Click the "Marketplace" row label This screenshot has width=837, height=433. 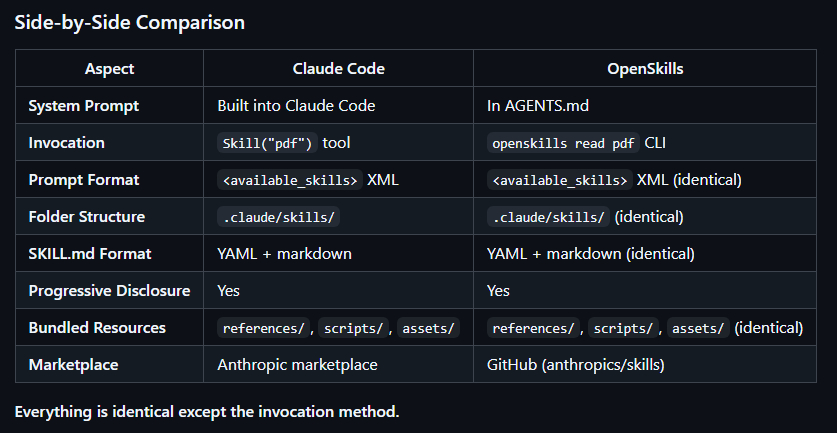click(x=73, y=364)
